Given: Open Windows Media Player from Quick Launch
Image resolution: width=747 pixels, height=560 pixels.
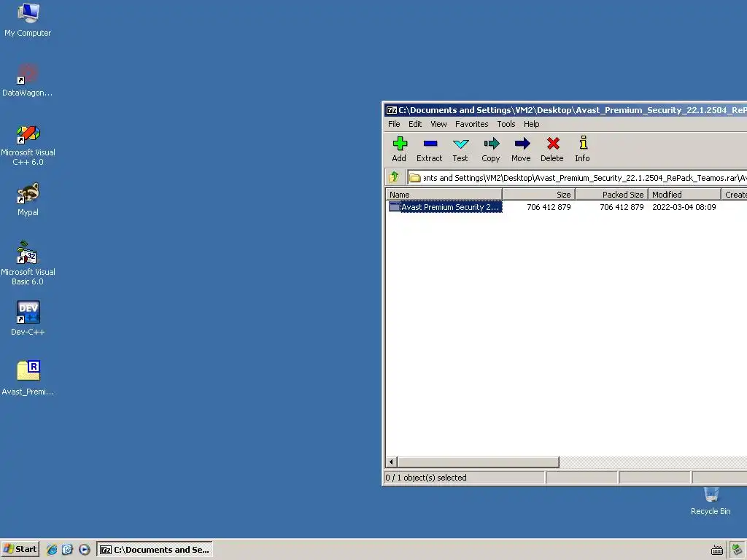Looking at the screenshot, I should (x=85, y=550).
